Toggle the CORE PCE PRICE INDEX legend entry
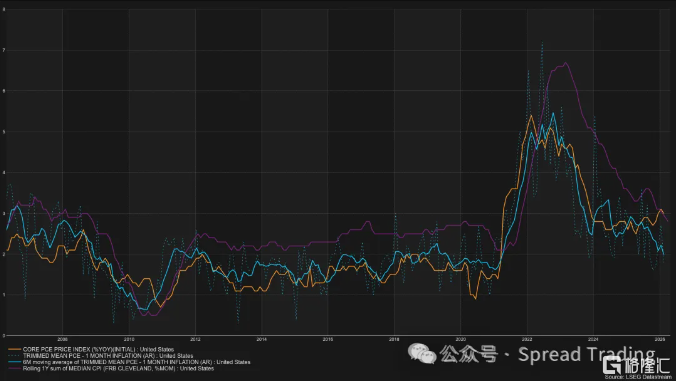This screenshot has height=382, width=677. point(98,349)
